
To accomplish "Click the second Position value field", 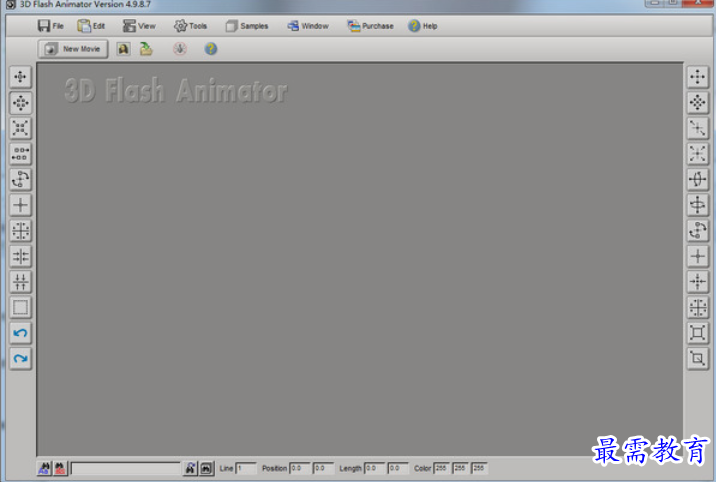I will coord(323,468).
